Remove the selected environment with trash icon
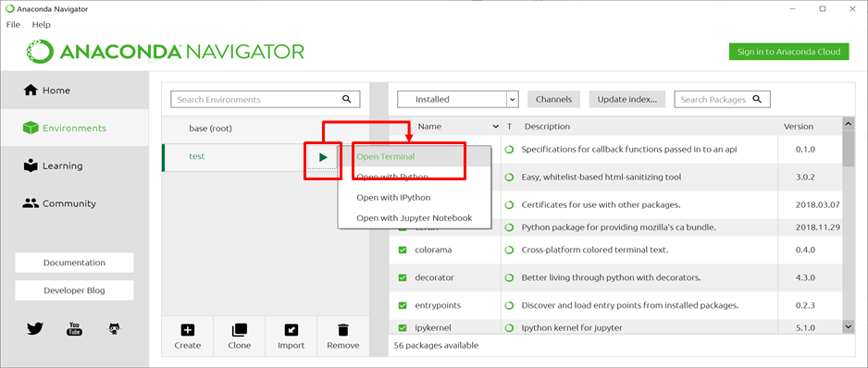The height and width of the screenshot is (368, 868). pyautogui.click(x=343, y=337)
